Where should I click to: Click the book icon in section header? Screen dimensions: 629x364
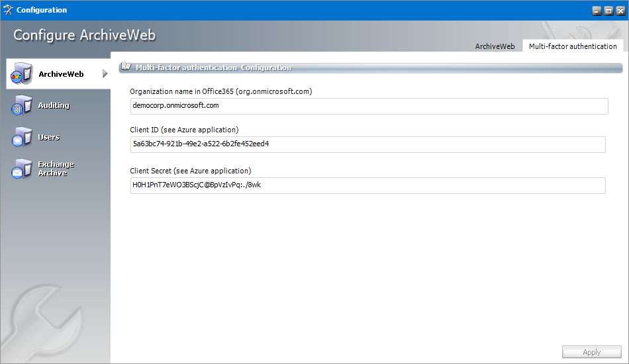126,67
